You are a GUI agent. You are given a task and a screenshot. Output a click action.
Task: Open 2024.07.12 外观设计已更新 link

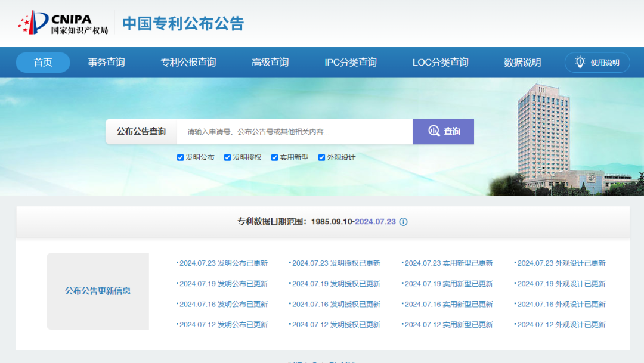click(561, 325)
